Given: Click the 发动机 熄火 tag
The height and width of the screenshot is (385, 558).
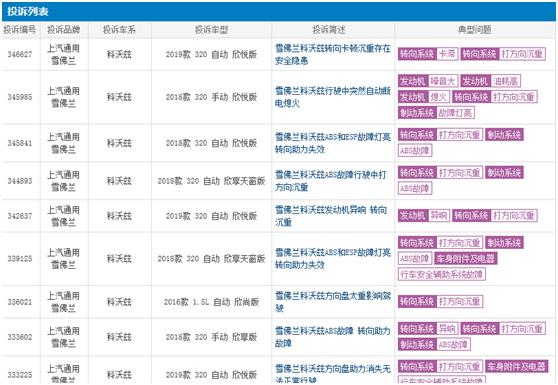Looking at the screenshot, I should point(424,97).
